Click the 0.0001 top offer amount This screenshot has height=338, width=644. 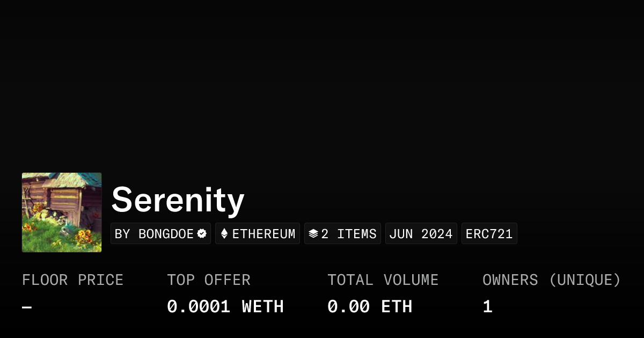[199, 307]
